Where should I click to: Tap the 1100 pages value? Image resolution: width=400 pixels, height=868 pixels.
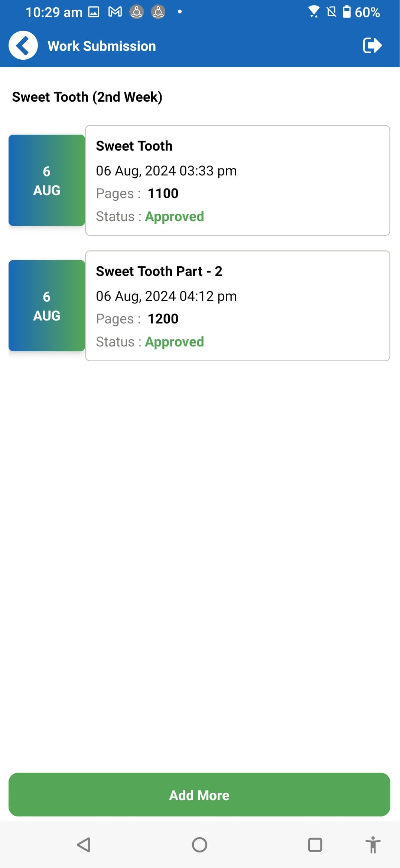pyautogui.click(x=163, y=194)
